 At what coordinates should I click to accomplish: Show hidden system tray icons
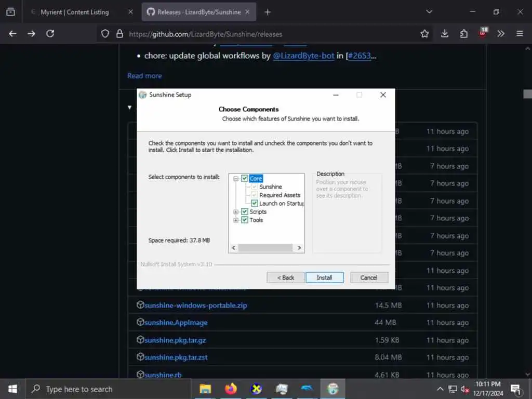point(440,389)
